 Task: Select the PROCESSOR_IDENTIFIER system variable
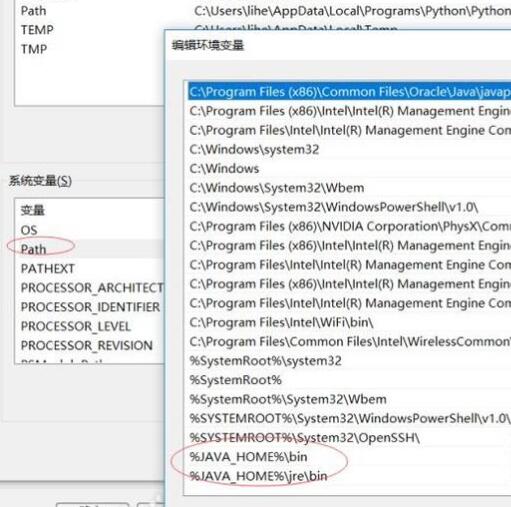(90, 307)
